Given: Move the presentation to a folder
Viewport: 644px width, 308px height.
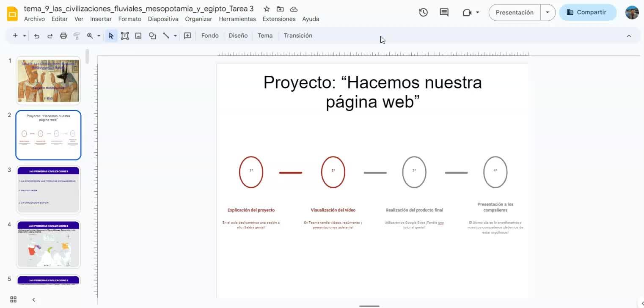Looking at the screenshot, I should (x=280, y=9).
